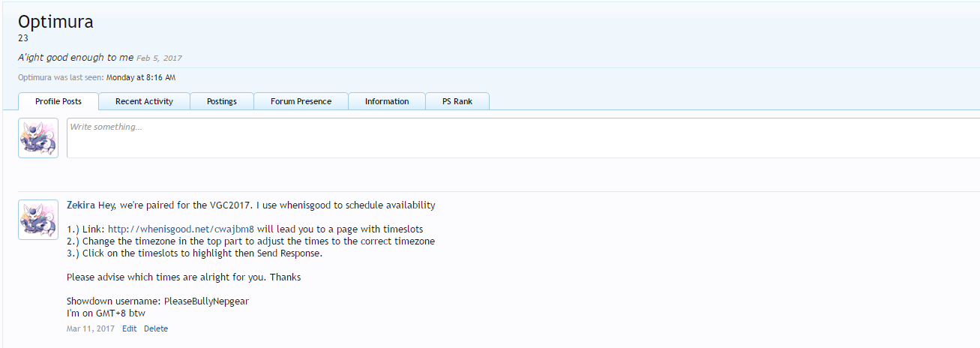Click the 'Showdown username: PleaseBullyNepgear' line
Image resolution: width=980 pixels, height=348 pixels.
(x=157, y=301)
